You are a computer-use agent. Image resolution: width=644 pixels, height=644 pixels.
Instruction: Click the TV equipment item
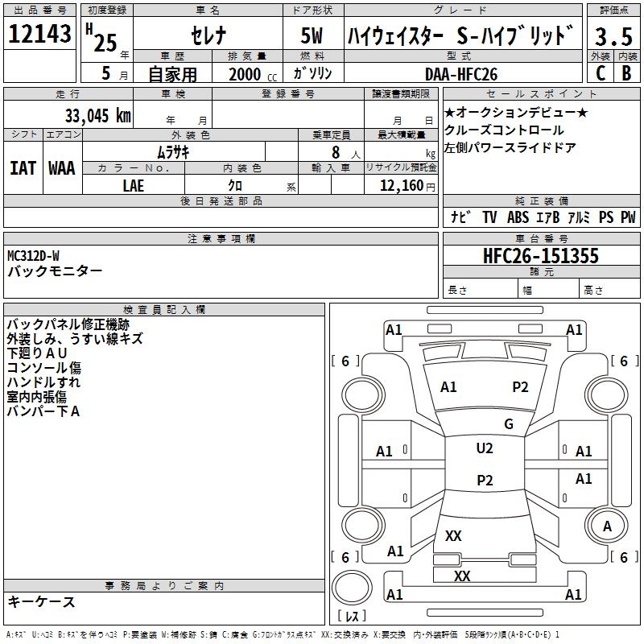coord(489,217)
